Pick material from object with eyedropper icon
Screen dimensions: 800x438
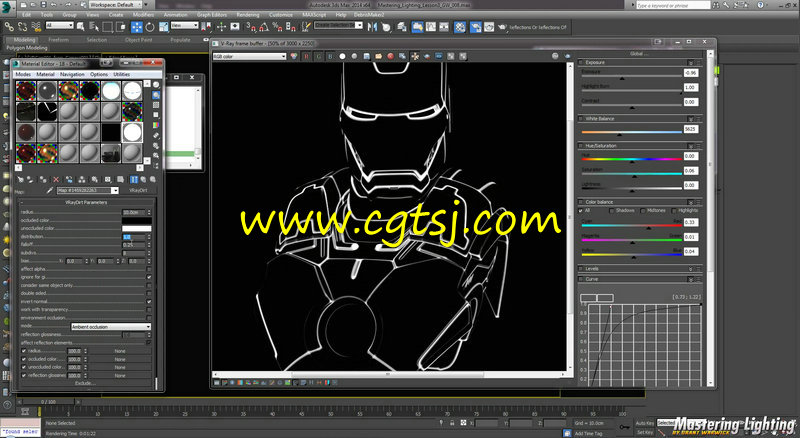pyautogui.click(x=50, y=190)
